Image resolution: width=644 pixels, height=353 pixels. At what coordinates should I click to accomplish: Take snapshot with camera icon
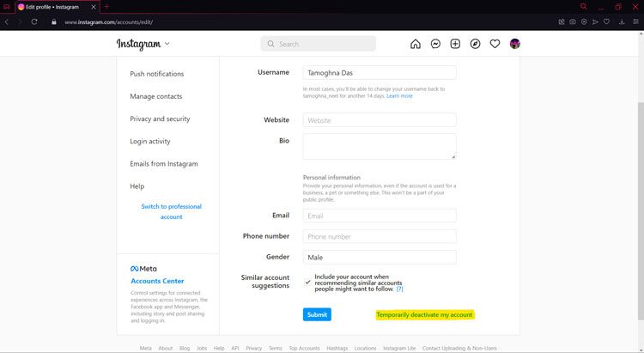click(573, 21)
